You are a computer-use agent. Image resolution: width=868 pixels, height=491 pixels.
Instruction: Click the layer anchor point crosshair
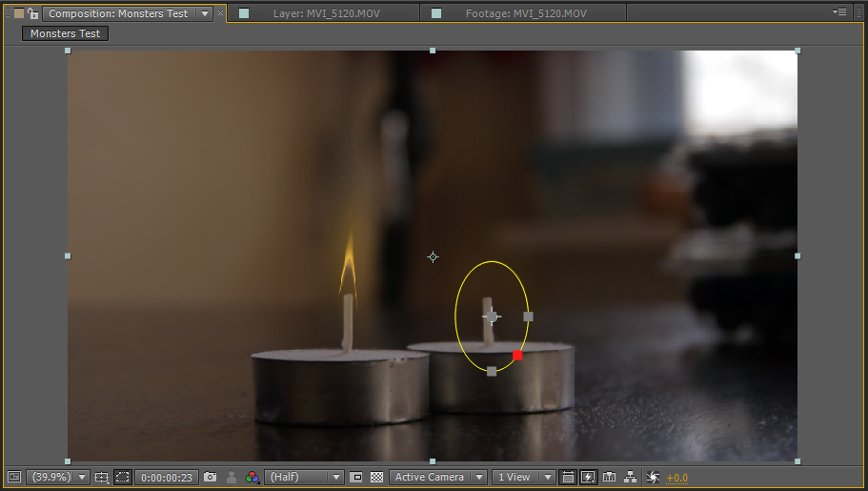pos(433,256)
